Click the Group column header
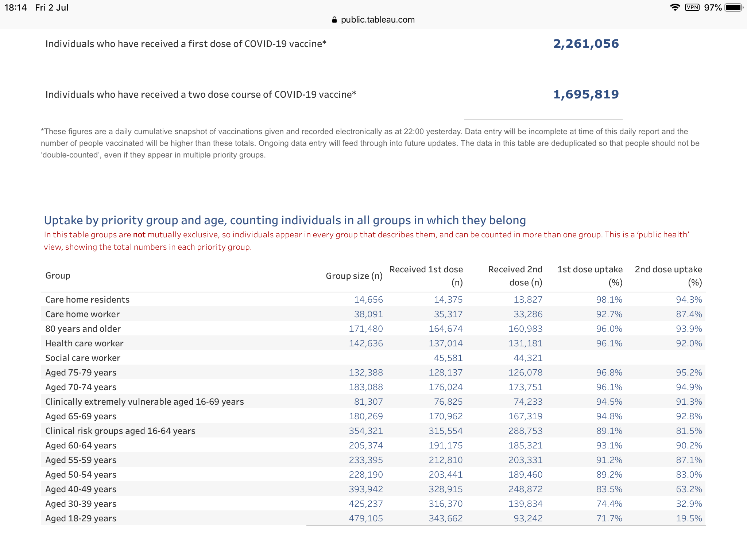The width and height of the screenshot is (747, 560). pyautogui.click(x=58, y=276)
